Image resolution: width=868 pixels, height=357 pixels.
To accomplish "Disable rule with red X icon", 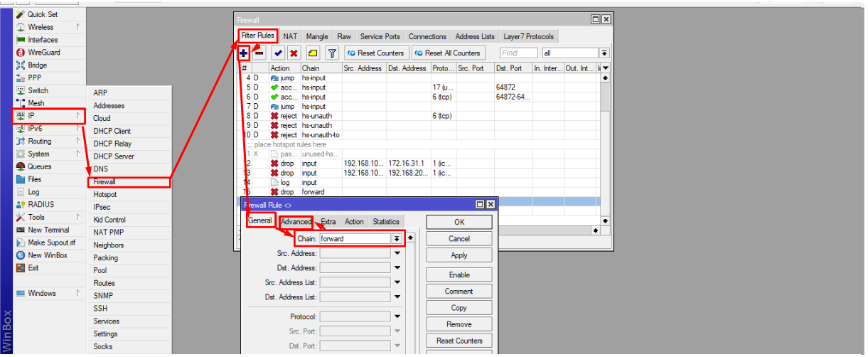I will (x=294, y=53).
